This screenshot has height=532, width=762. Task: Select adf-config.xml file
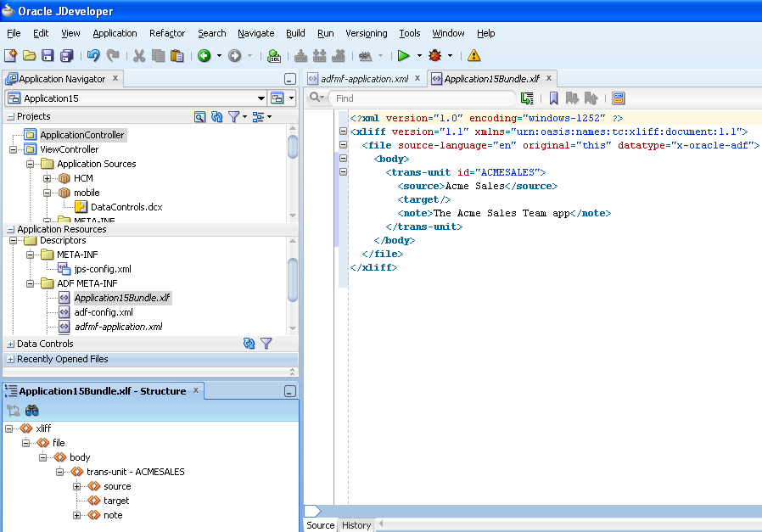pos(103,312)
